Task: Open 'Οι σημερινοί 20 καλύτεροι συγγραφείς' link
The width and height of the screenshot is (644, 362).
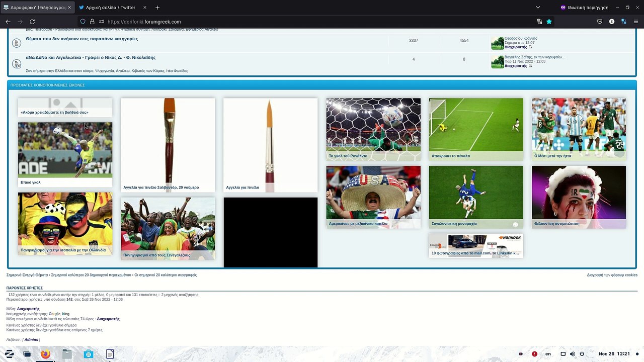Action: click(x=166, y=275)
